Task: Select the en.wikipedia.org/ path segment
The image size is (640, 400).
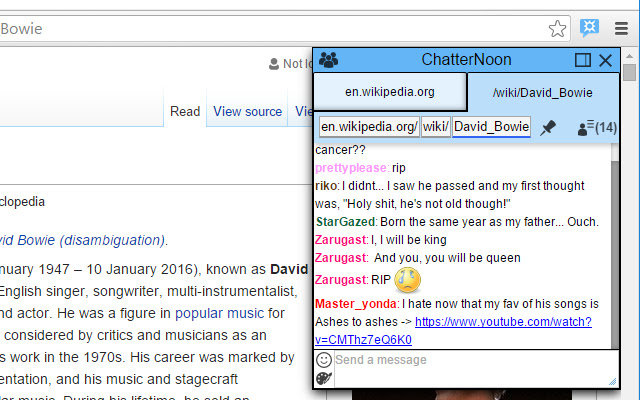Action: 369,127
